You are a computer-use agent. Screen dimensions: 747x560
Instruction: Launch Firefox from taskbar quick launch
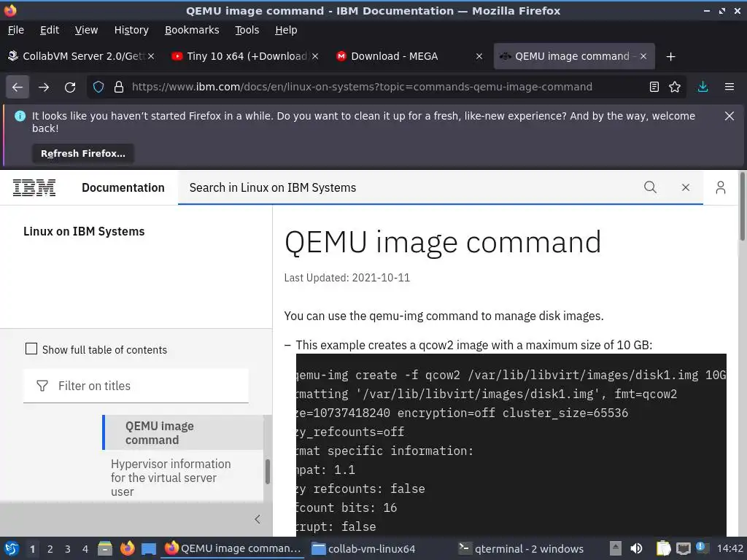[x=127, y=548]
